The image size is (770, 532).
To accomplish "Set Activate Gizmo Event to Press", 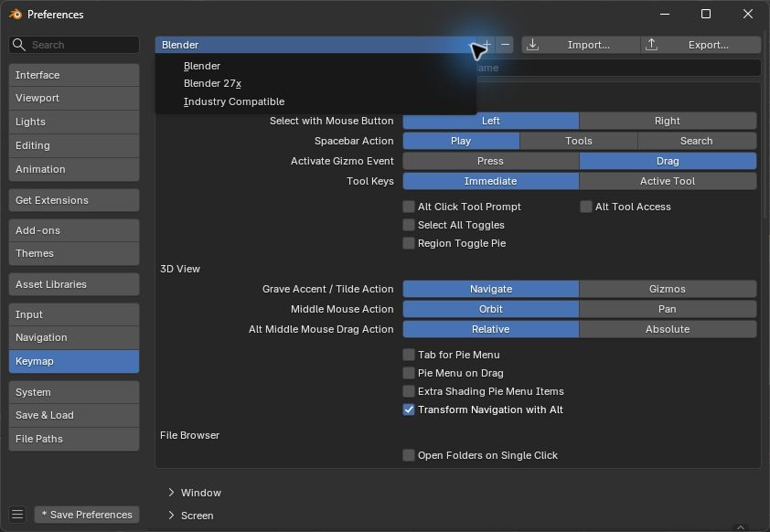I will pos(490,161).
